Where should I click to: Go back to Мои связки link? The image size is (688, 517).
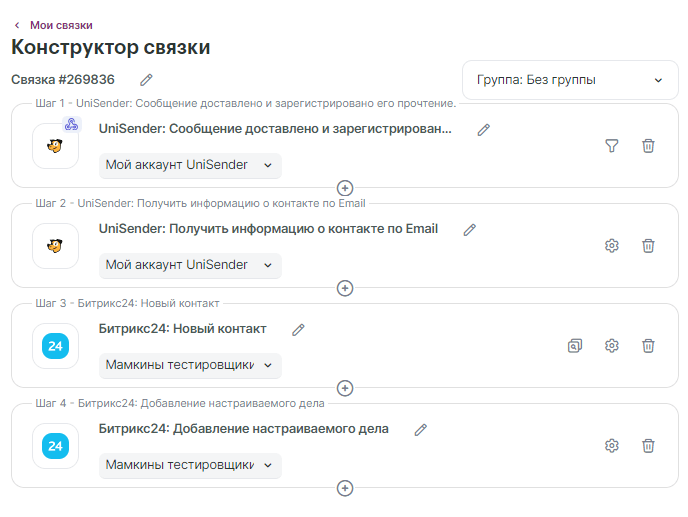click(x=61, y=25)
